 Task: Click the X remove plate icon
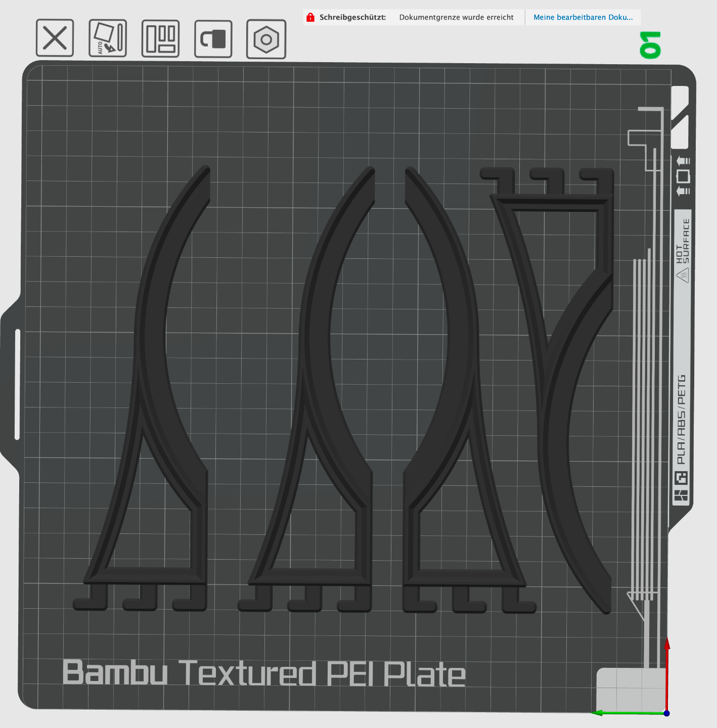tap(55, 38)
